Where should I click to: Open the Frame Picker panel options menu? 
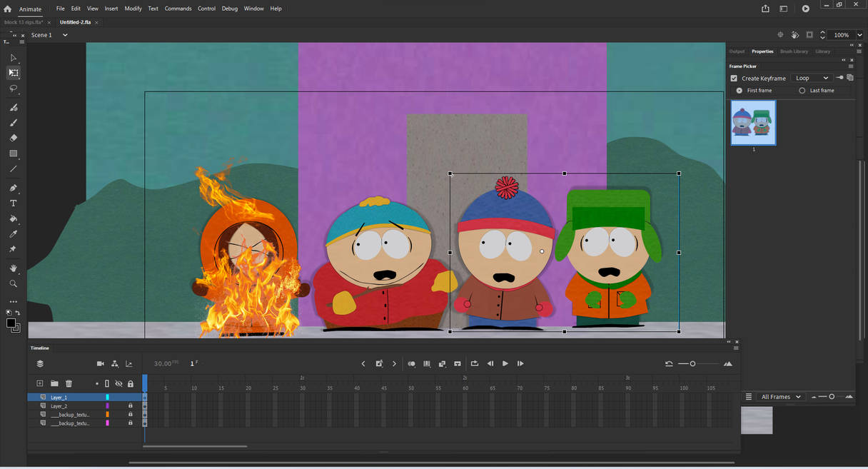click(850, 66)
